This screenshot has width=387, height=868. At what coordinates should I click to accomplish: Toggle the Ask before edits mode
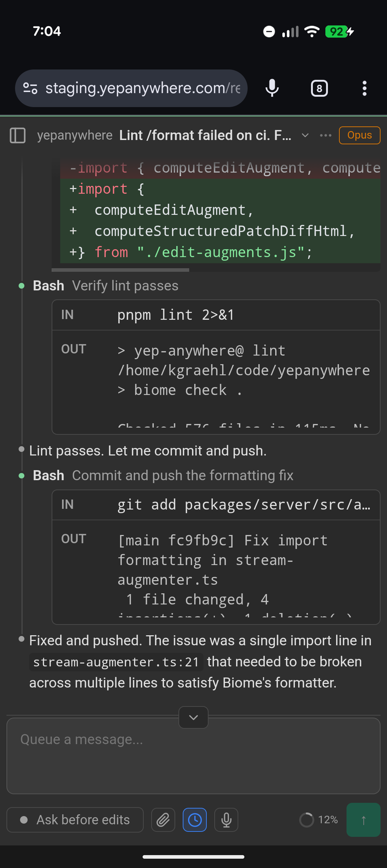pyautogui.click(x=75, y=820)
